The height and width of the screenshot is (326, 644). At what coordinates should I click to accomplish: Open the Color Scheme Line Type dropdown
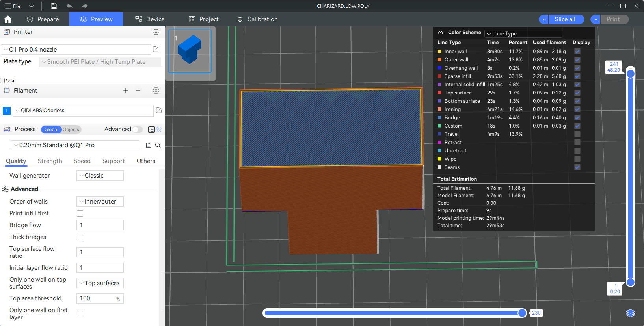point(523,33)
